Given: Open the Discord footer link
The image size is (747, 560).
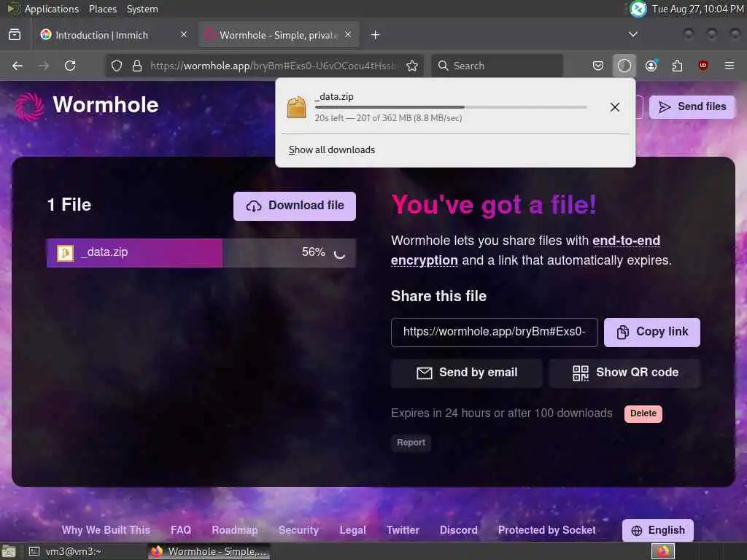Looking at the screenshot, I should (458, 530).
